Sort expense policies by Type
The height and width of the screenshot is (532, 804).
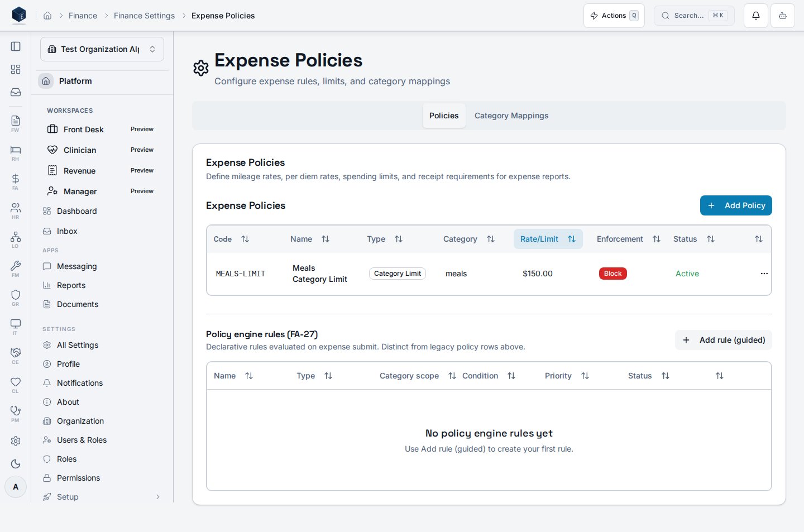point(385,239)
